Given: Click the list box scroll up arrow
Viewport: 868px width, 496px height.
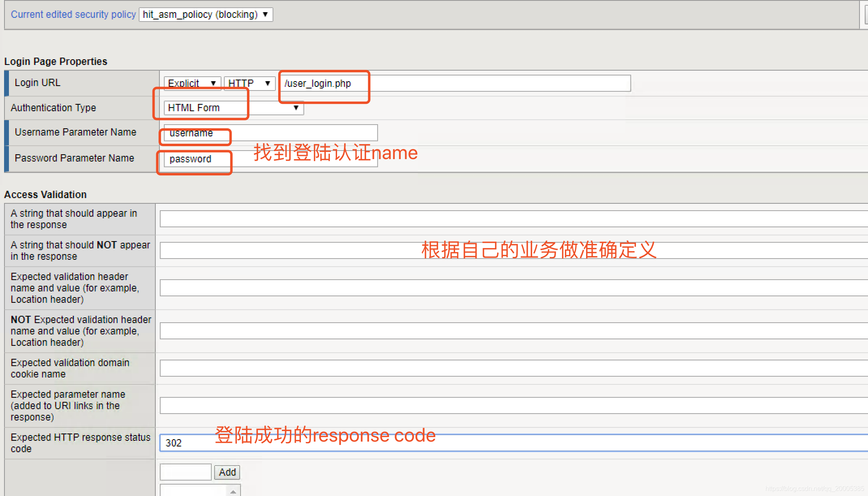Looking at the screenshot, I should click(x=233, y=492).
